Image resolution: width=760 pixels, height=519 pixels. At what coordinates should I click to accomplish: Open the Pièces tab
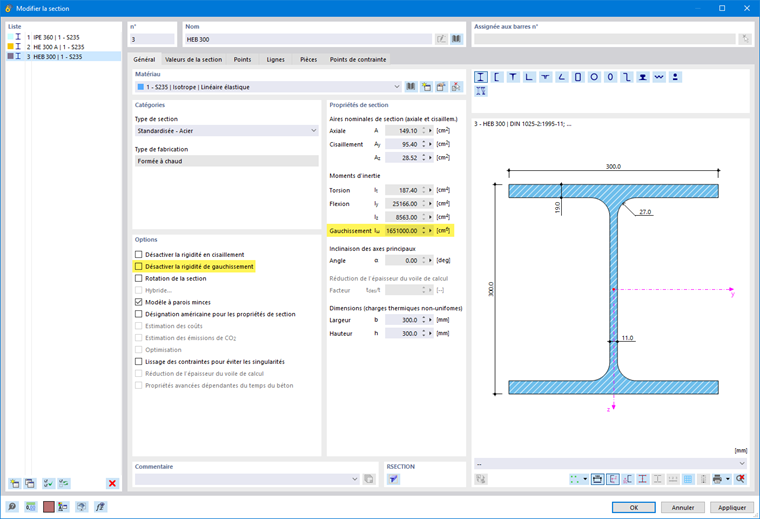pyautogui.click(x=308, y=59)
